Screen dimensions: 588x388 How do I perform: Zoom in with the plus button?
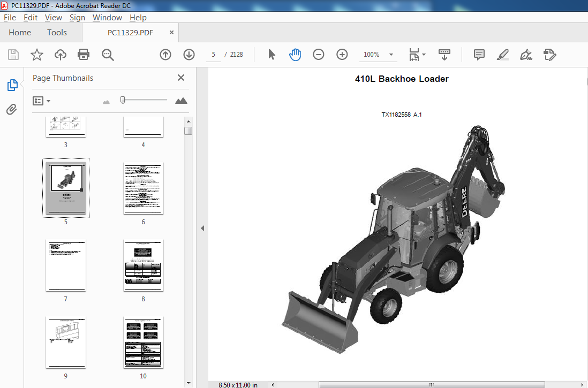(x=342, y=55)
